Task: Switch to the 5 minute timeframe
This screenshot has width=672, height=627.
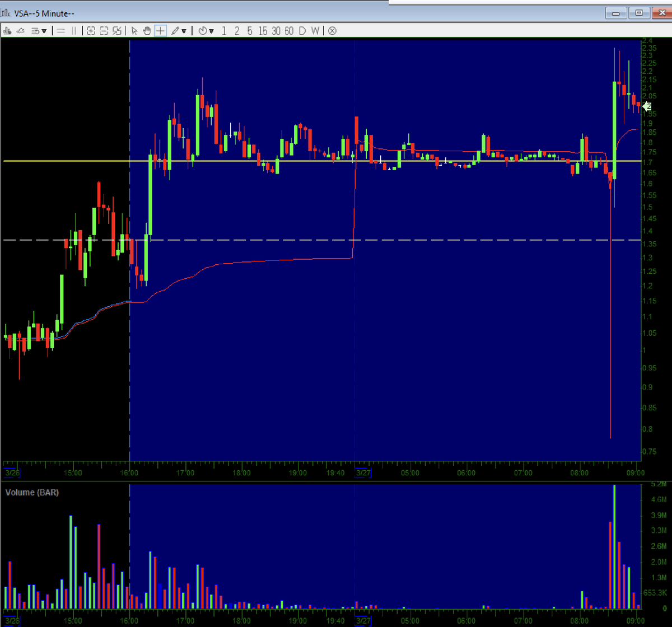Action: point(250,31)
